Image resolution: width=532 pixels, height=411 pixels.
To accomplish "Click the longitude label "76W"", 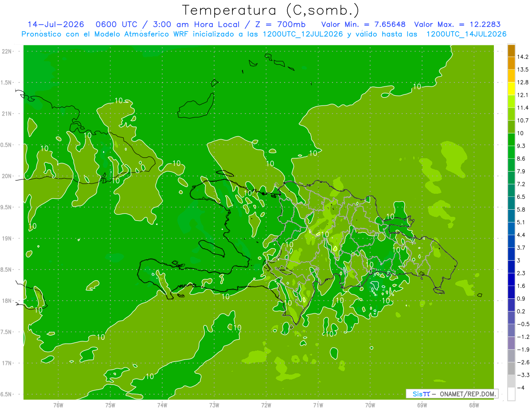I will click(58, 405).
